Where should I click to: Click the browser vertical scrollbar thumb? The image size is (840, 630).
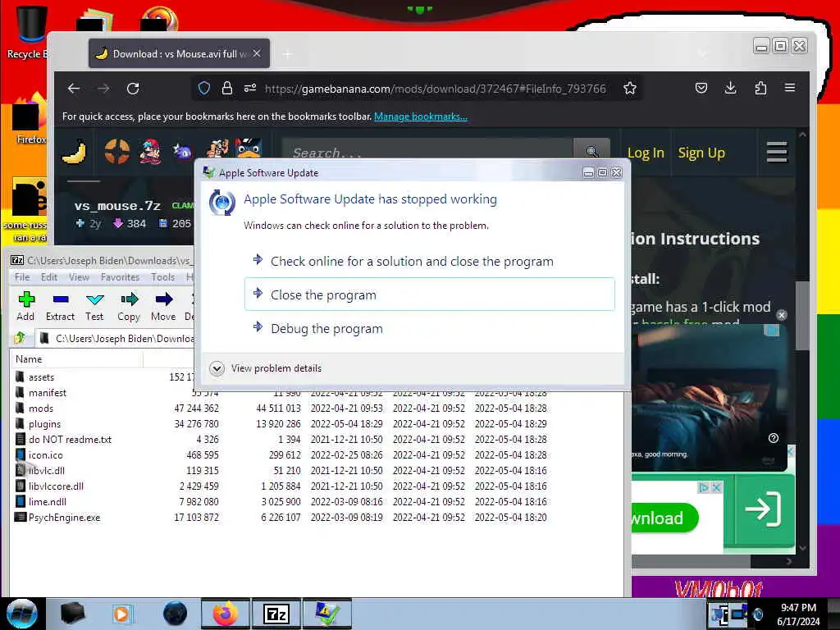pos(801,316)
